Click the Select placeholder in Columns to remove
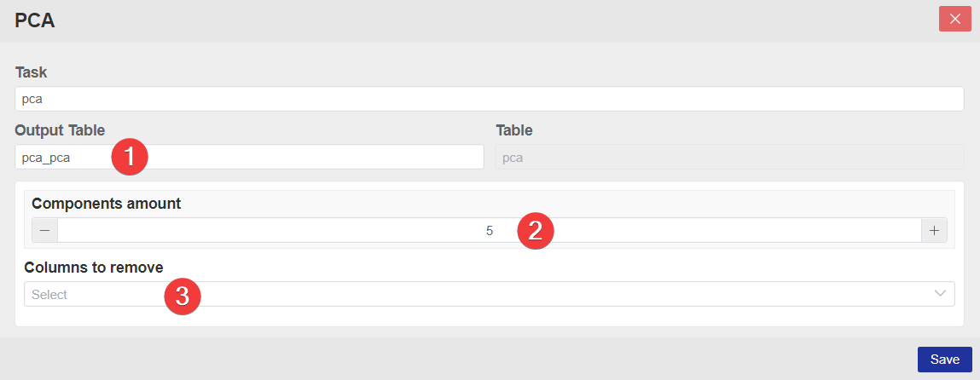The width and height of the screenshot is (980, 380). point(49,295)
